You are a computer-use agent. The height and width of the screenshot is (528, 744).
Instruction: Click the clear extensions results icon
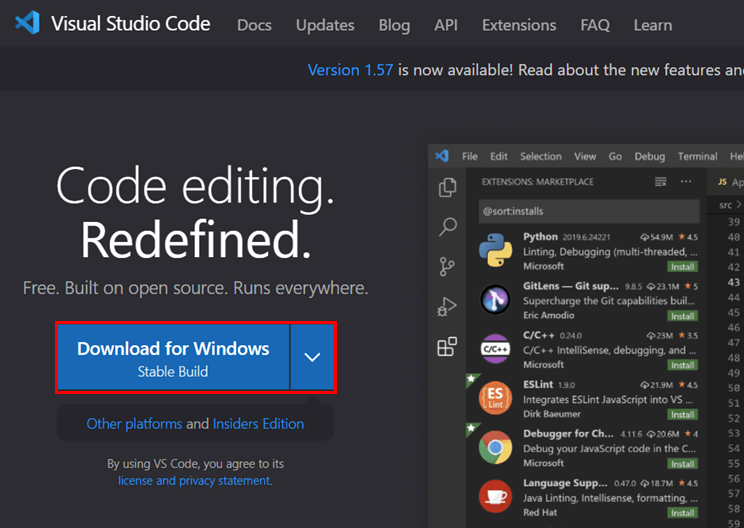click(x=660, y=182)
